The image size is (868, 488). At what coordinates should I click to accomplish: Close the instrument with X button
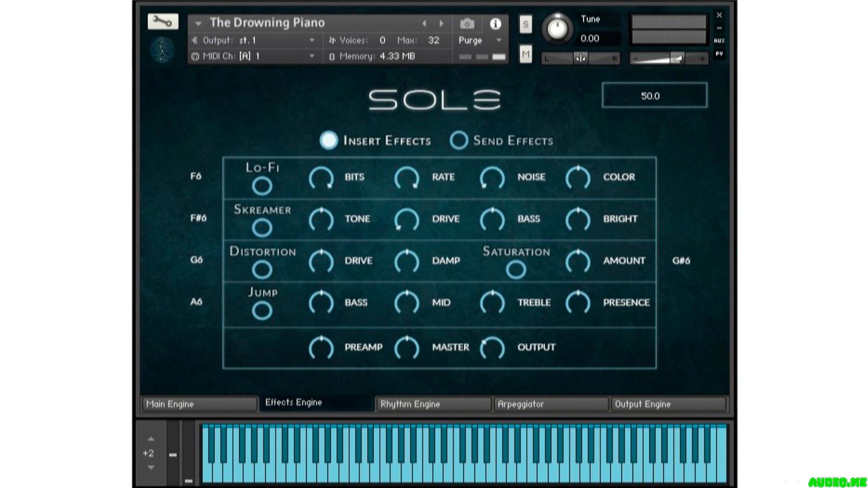(x=719, y=15)
